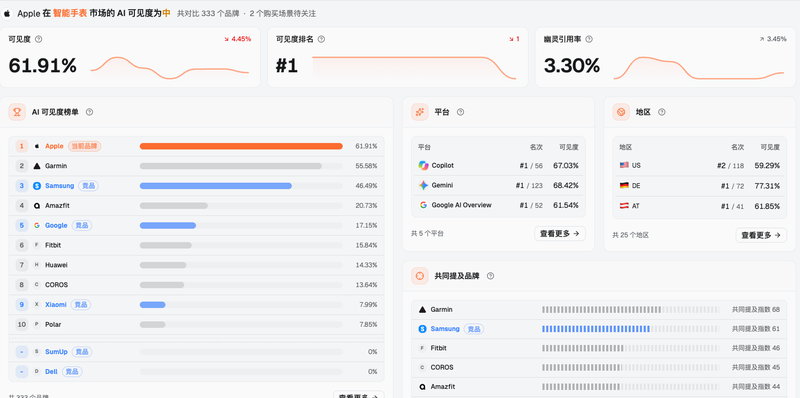Click the COROS row in visibility ranking
Viewport: 800px width, 398px height.
pos(196,285)
